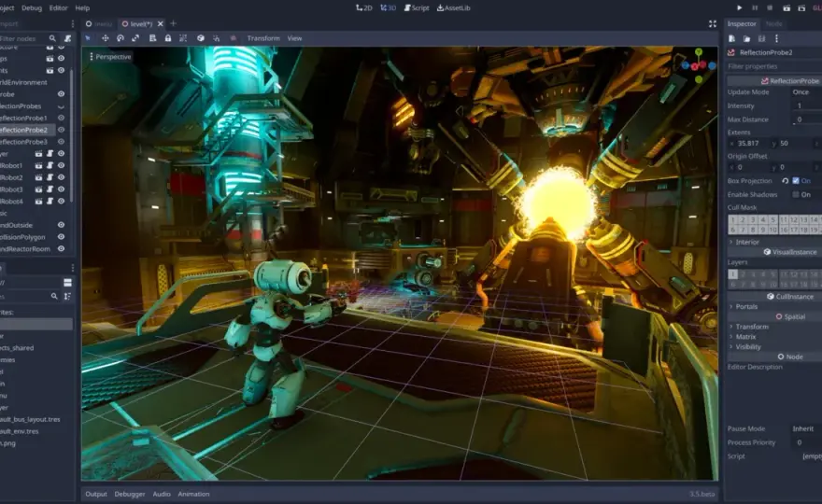Click the Intensity value field
Viewport: 822px width, 504px height.
click(x=806, y=105)
